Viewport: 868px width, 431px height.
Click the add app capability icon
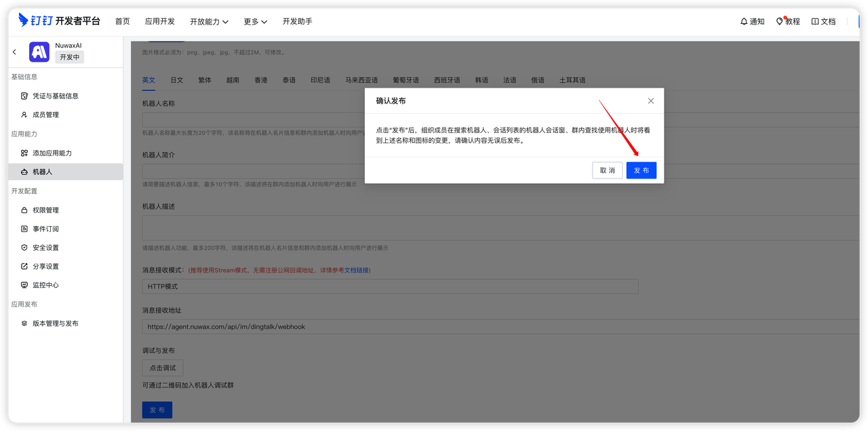point(24,153)
